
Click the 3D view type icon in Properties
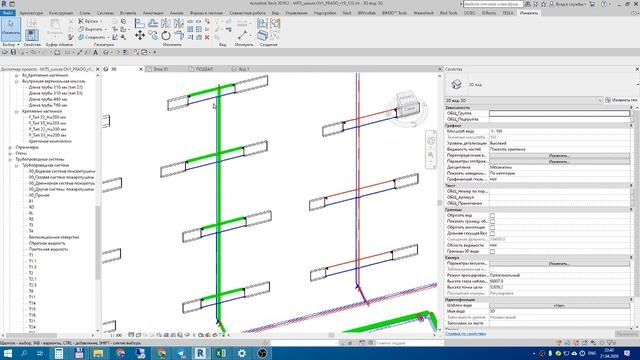[456, 84]
